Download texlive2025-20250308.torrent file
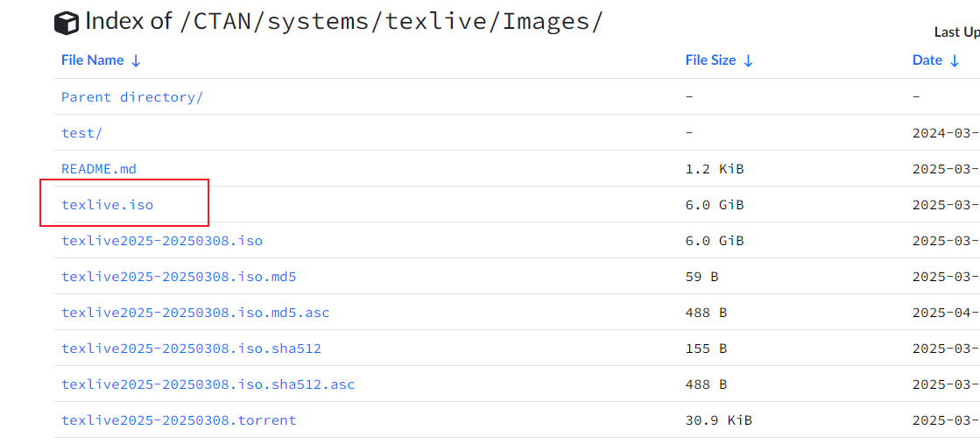The width and height of the screenshot is (980, 444). click(x=179, y=420)
